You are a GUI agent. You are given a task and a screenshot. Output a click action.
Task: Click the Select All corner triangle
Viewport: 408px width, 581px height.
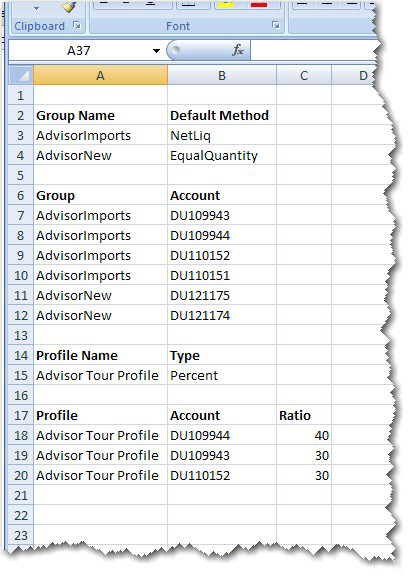(21, 76)
